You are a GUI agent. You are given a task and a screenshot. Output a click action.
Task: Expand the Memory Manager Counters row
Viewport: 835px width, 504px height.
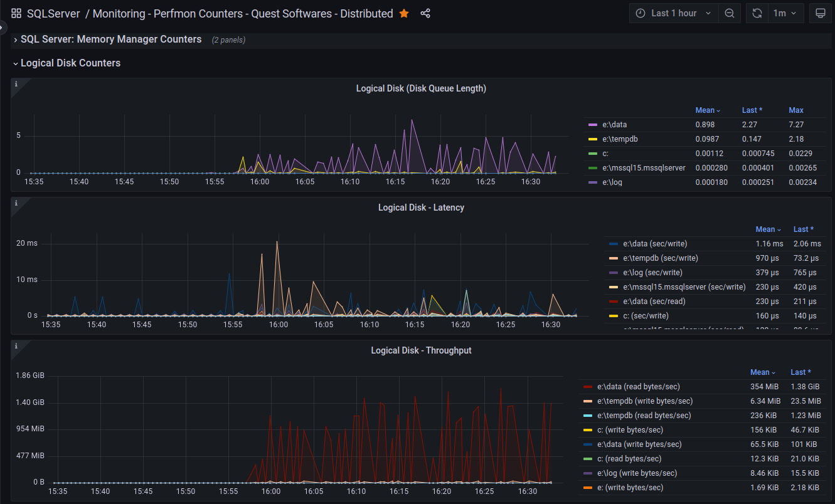coord(110,39)
